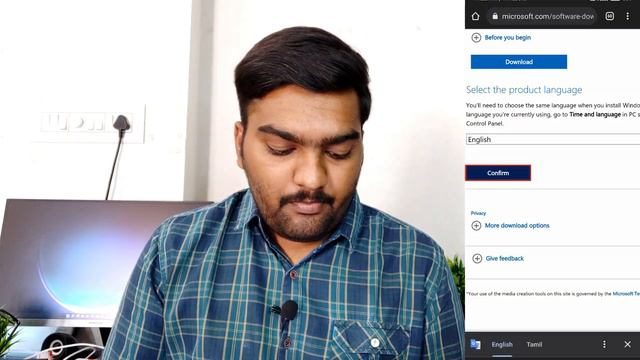The height and width of the screenshot is (360, 640).
Task: Switch translation to Tamil tab
Action: (x=534, y=344)
